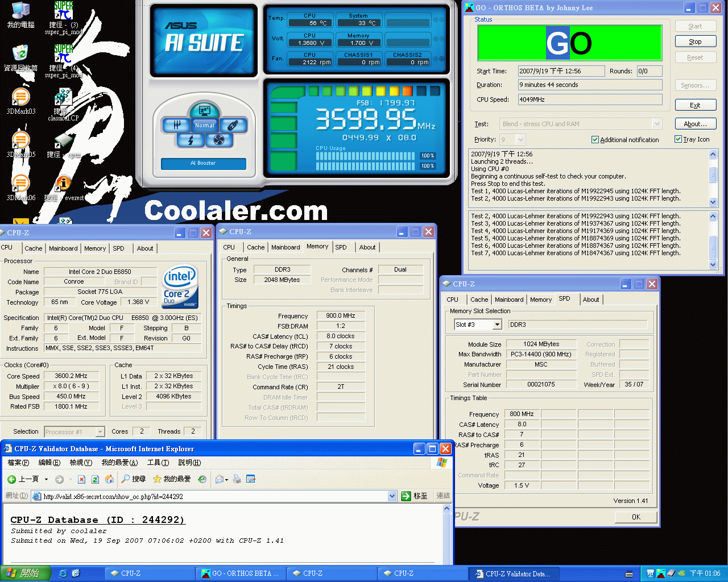
Task: Click the Start (開始) button on taskbar
Action: point(26,573)
